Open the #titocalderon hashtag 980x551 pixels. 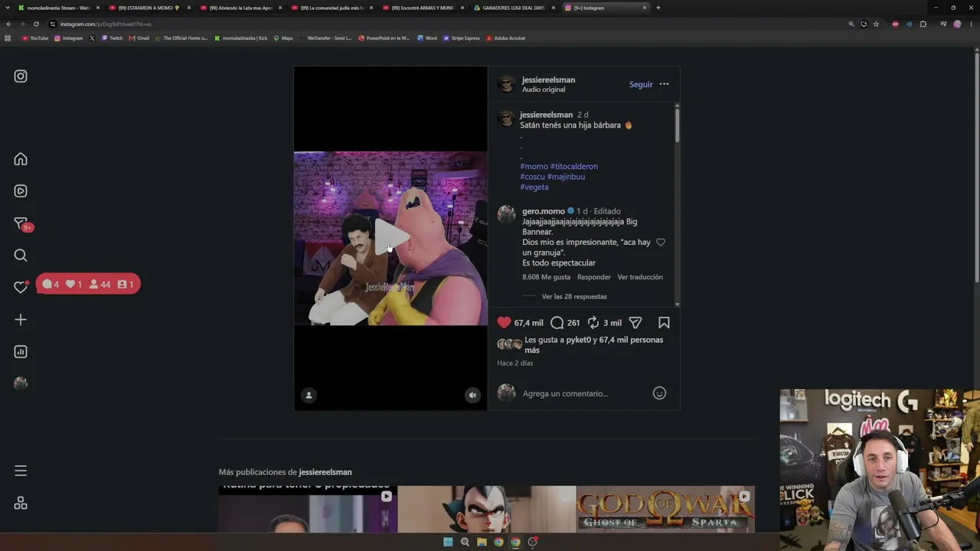click(x=574, y=166)
